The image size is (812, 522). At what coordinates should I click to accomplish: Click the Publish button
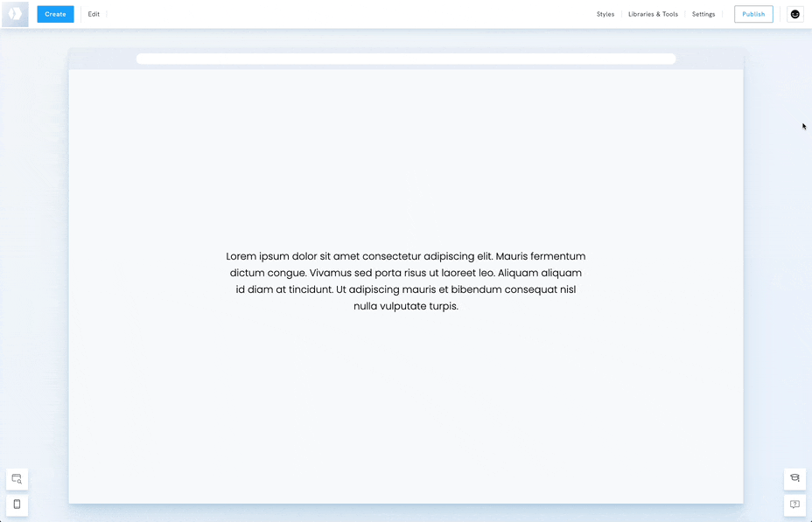pos(753,14)
